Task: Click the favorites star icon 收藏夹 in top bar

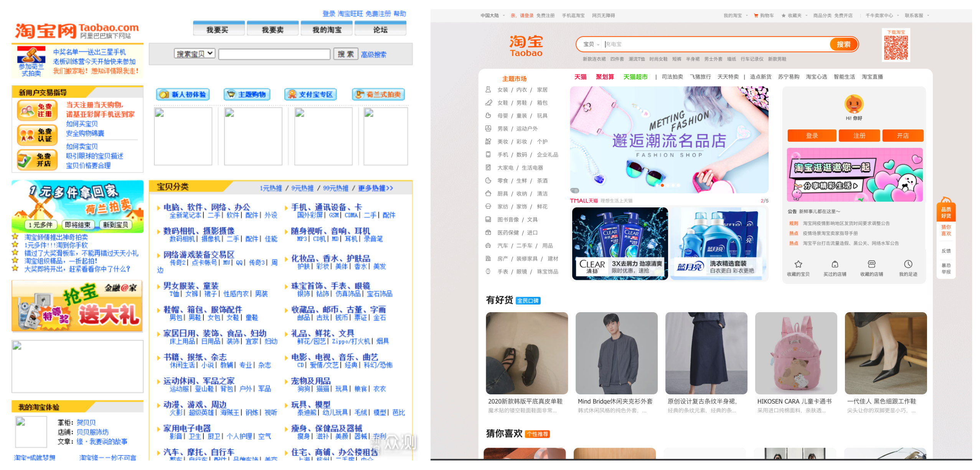Action: (x=784, y=16)
